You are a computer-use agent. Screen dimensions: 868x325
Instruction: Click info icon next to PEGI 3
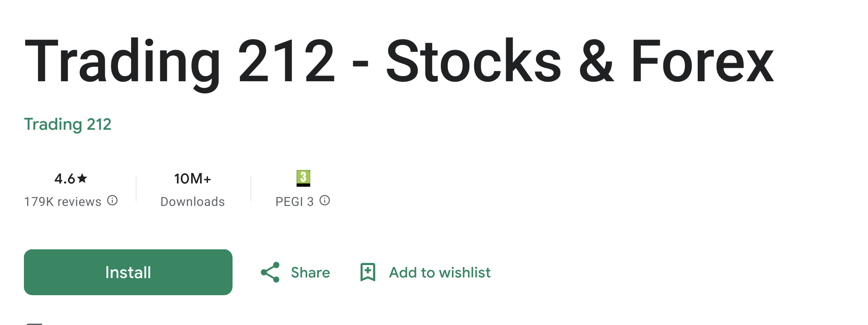325,201
